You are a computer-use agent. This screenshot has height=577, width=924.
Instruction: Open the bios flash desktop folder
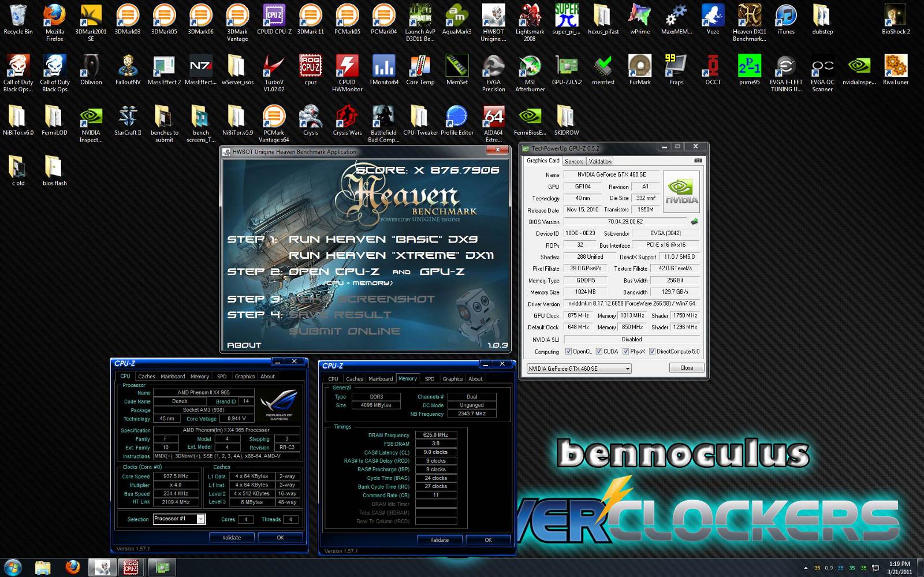[x=54, y=170]
